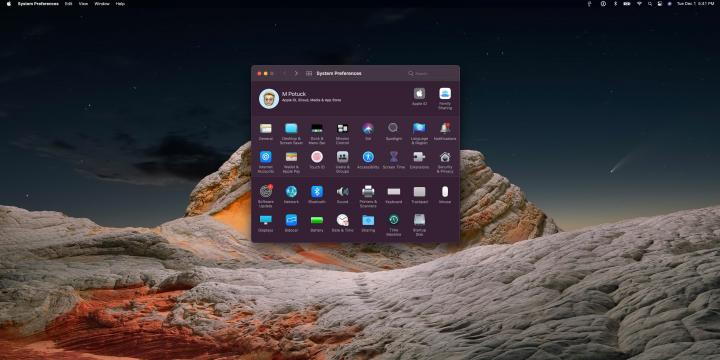Screen dimensions: 720x360
Task: Click the M Potuck profile picture
Action: coord(269,99)
